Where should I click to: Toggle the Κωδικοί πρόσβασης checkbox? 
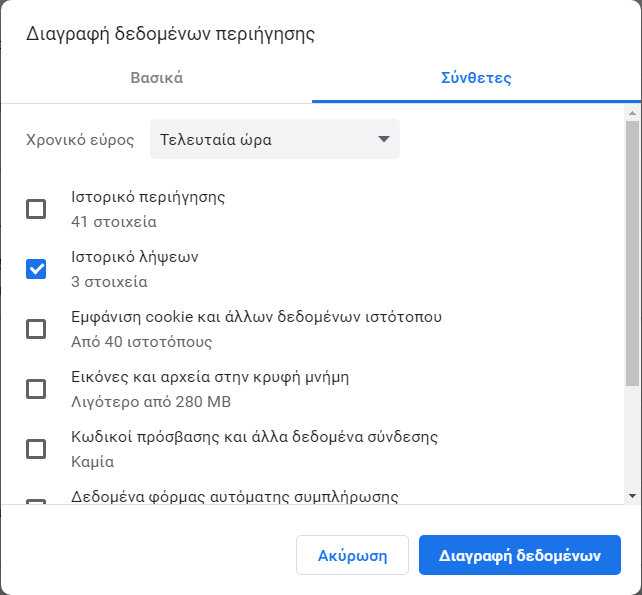coord(36,449)
